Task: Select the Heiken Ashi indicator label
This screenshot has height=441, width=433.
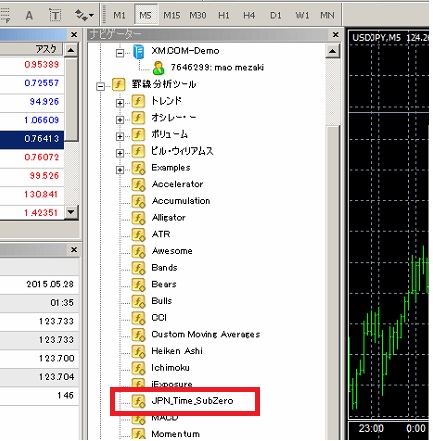Action: 177,351
